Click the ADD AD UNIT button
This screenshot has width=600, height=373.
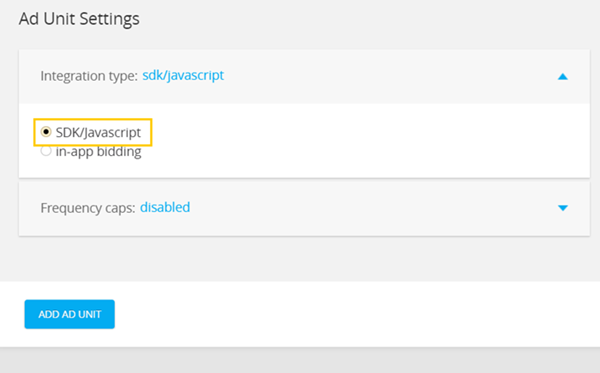point(70,314)
